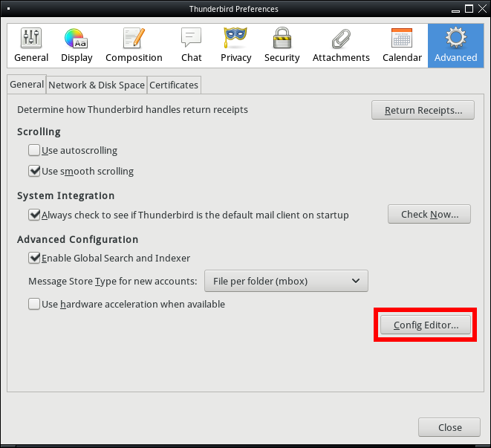Click the return receipts description text
This screenshot has height=448, width=491.
(x=132, y=110)
